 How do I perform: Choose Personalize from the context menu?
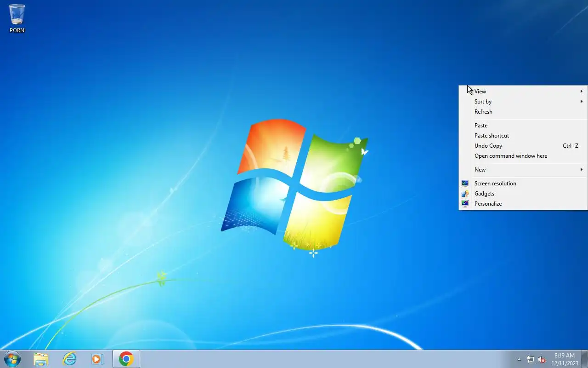[x=523, y=204]
